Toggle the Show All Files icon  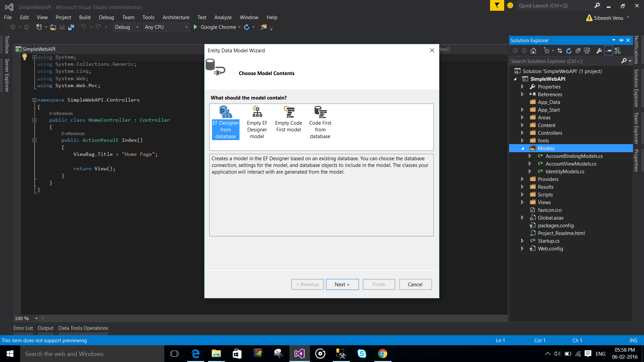587,51
